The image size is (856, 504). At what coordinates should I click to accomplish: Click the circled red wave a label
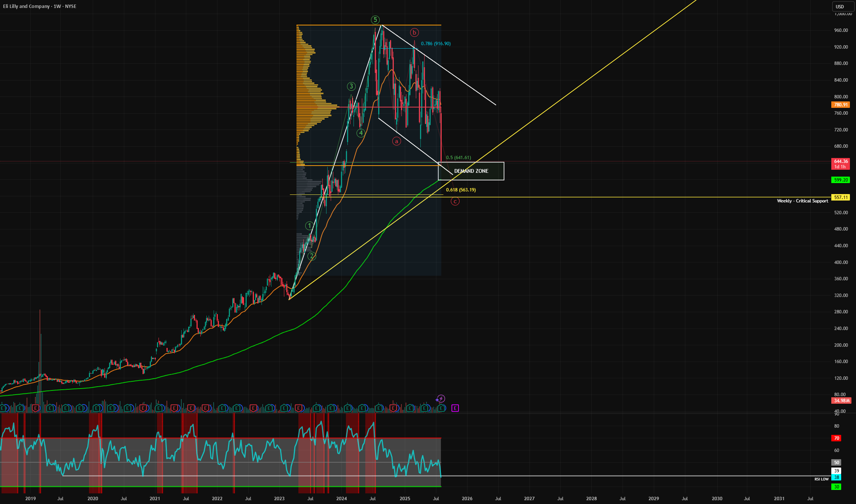click(396, 141)
